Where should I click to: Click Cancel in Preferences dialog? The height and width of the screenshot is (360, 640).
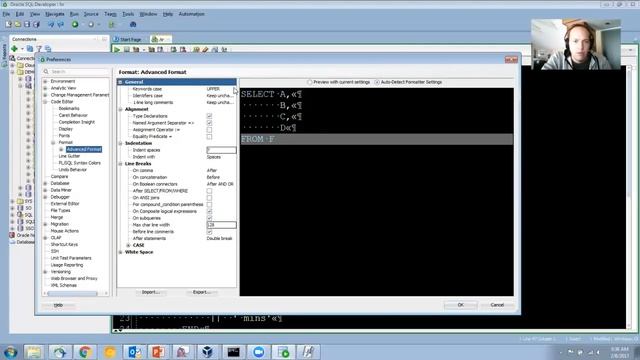pos(497,305)
